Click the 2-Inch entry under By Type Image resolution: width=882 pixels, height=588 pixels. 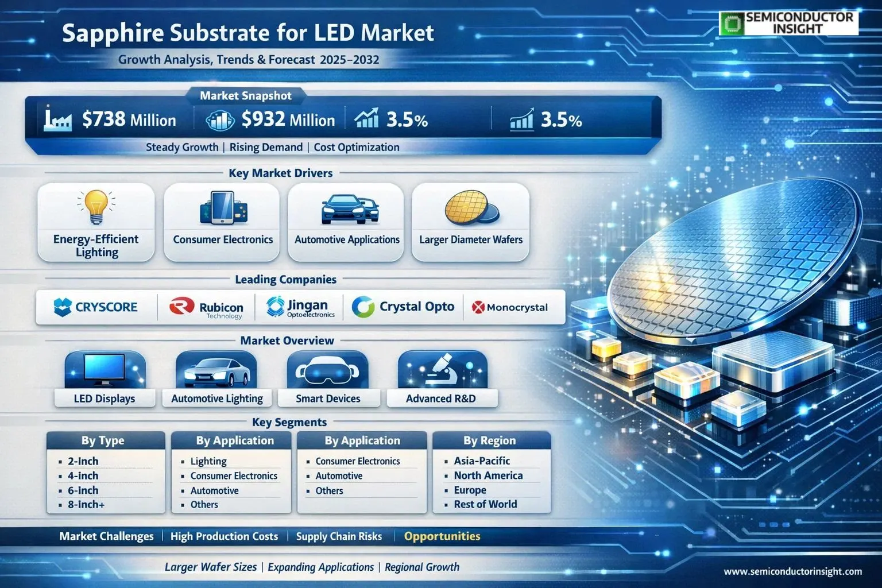point(83,461)
